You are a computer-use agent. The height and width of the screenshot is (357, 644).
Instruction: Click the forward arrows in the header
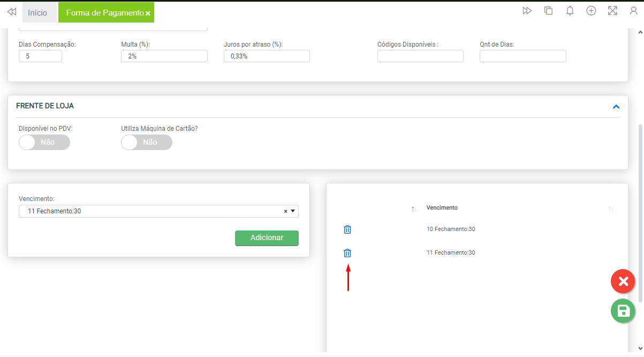click(x=527, y=11)
